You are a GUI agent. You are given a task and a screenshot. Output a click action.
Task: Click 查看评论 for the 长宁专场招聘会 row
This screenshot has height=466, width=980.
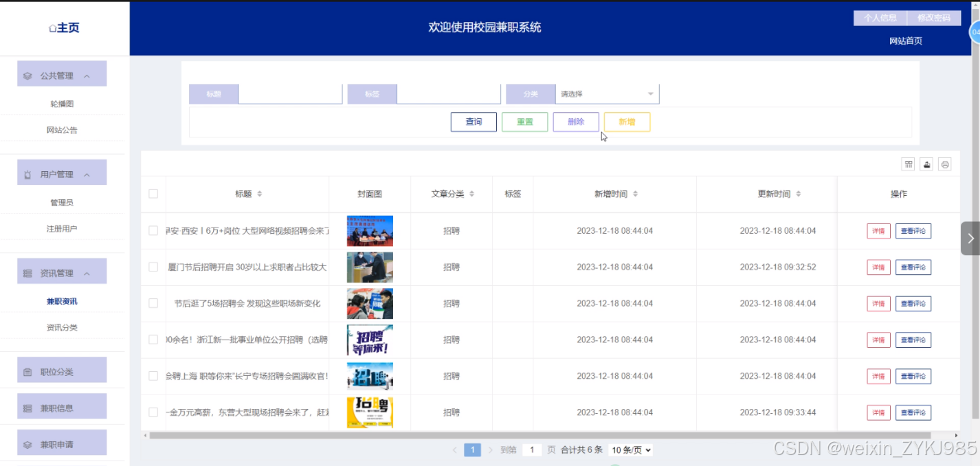[913, 377]
